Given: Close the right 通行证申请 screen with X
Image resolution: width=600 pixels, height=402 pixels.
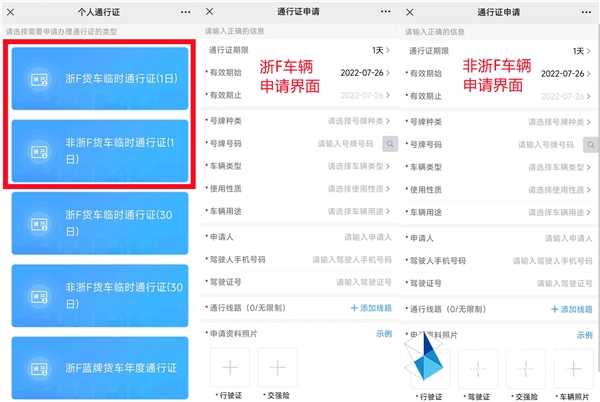Looking at the screenshot, I should click(x=409, y=12).
